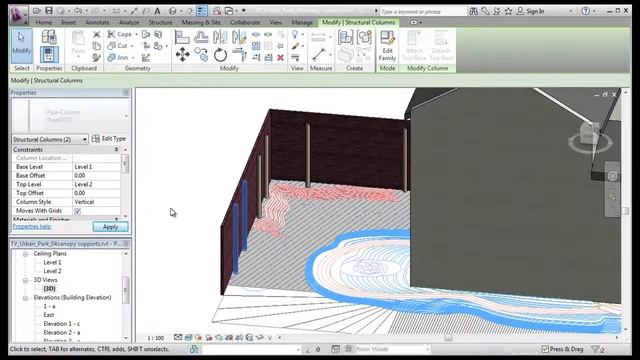Toggle the Properties palette icon

(x=49, y=55)
